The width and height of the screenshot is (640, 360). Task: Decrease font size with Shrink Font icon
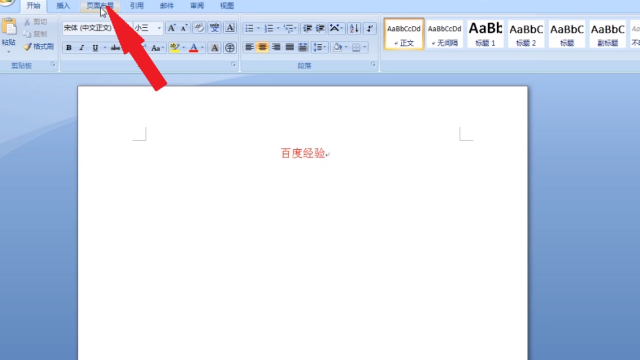pyautogui.click(x=184, y=28)
